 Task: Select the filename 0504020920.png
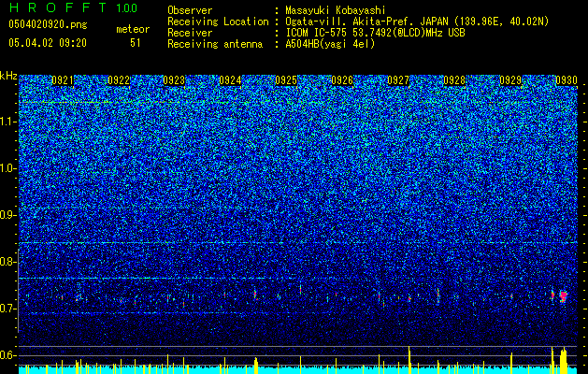[48, 24]
